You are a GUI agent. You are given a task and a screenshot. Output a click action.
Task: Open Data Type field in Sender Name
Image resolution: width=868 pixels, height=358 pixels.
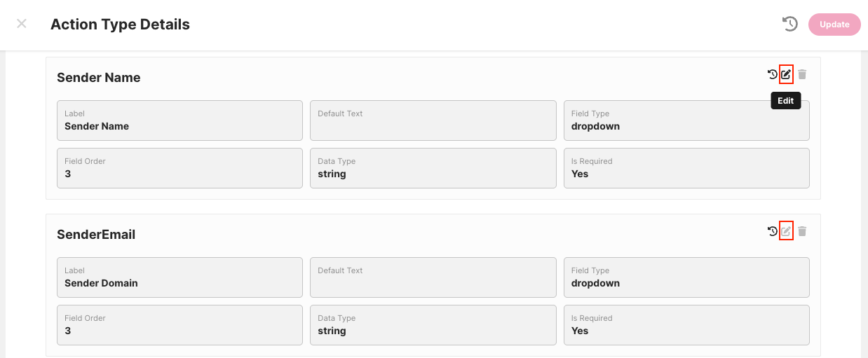pos(433,168)
